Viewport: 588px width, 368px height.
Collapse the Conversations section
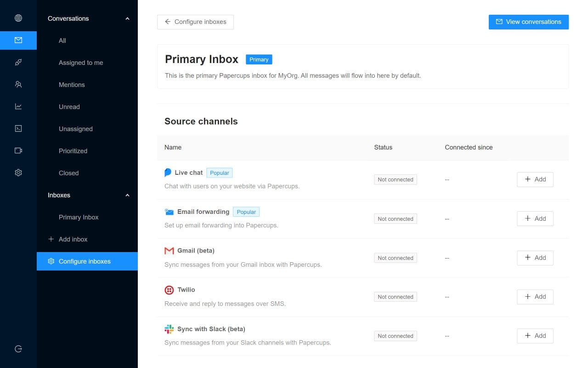[127, 18]
